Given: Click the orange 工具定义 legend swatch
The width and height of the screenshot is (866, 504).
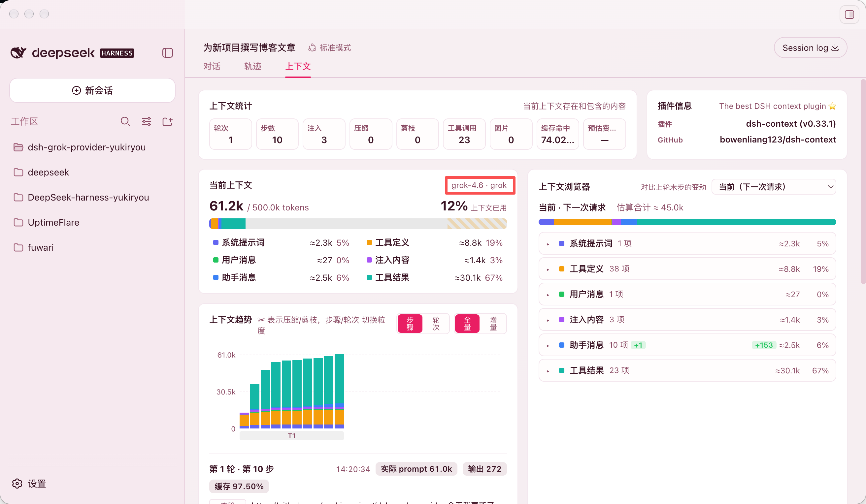Looking at the screenshot, I should (369, 242).
